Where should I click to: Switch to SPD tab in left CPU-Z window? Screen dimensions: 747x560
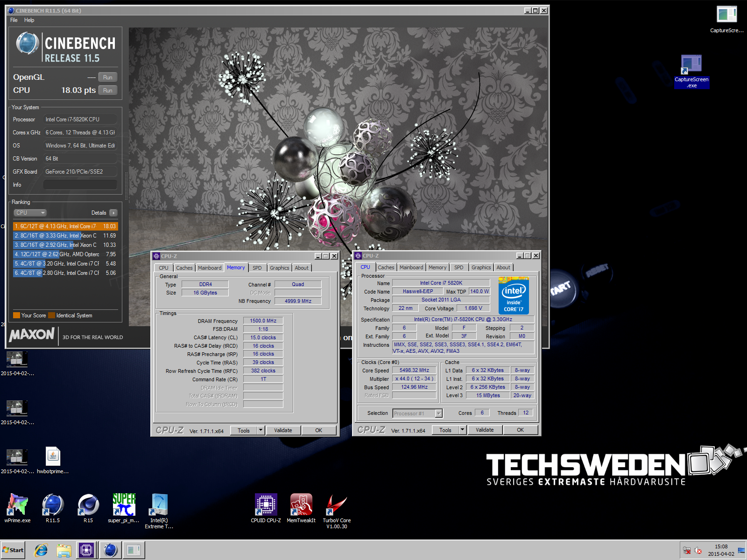257,268
